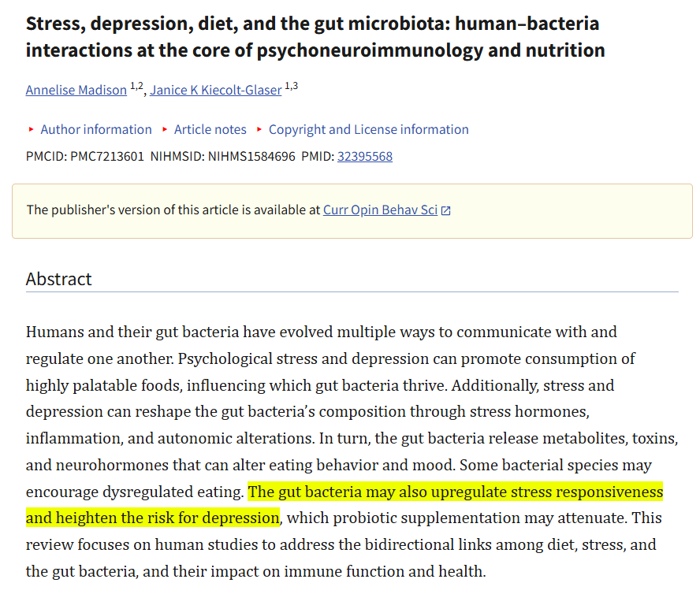This screenshot has width=700, height=594.
Task: Open author Annelise Madison's link
Action: 76,90
